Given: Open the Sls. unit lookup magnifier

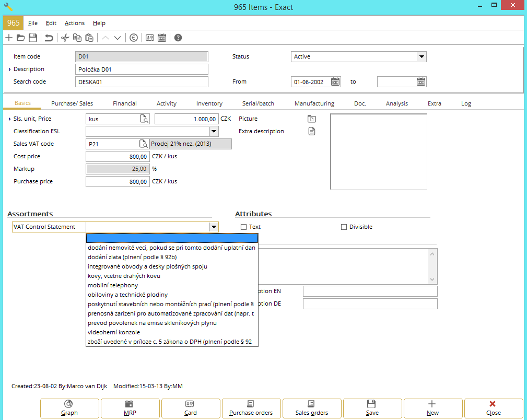Looking at the screenshot, I should [144, 119].
